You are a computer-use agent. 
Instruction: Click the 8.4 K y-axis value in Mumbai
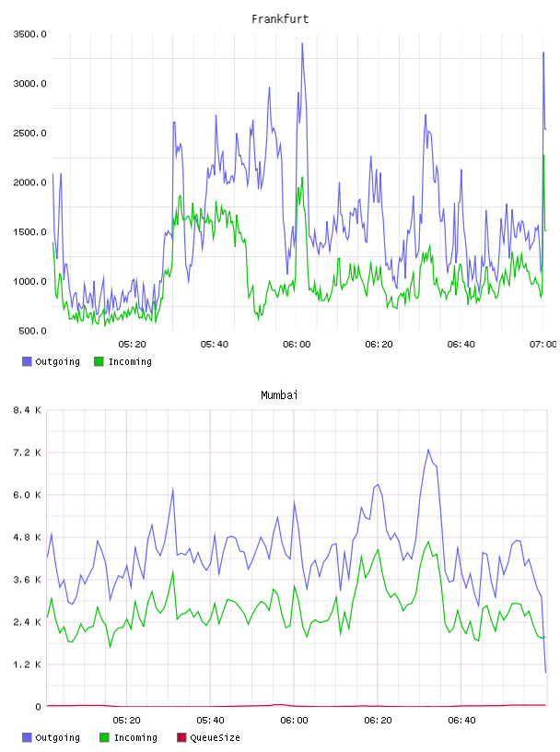click(x=27, y=410)
